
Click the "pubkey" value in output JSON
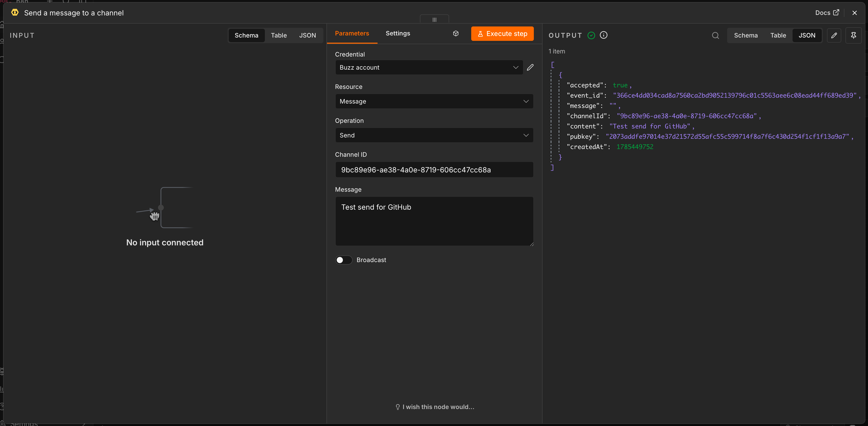click(727, 137)
